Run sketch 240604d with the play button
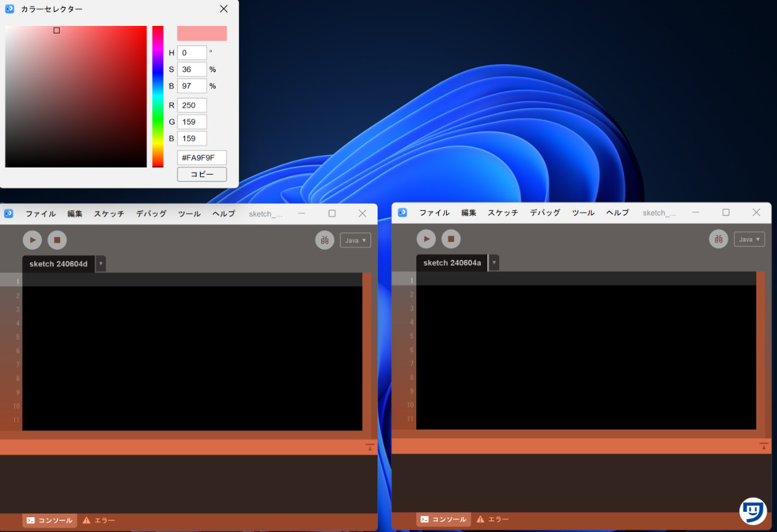777x532 pixels. 32,239
